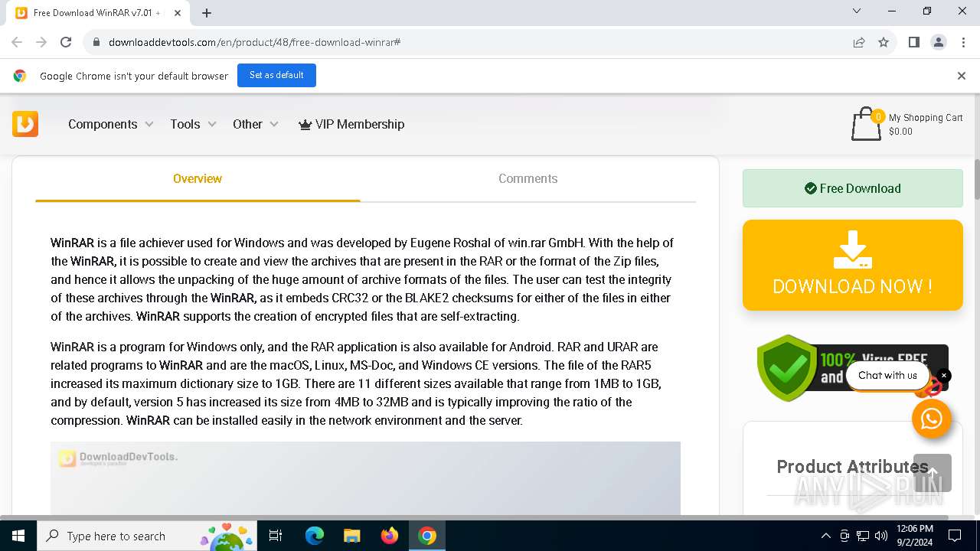Viewport: 980px width, 551px height.
Task: Click the taskbar clock showing 12:06 PM
Action: [x=915, y=536]
